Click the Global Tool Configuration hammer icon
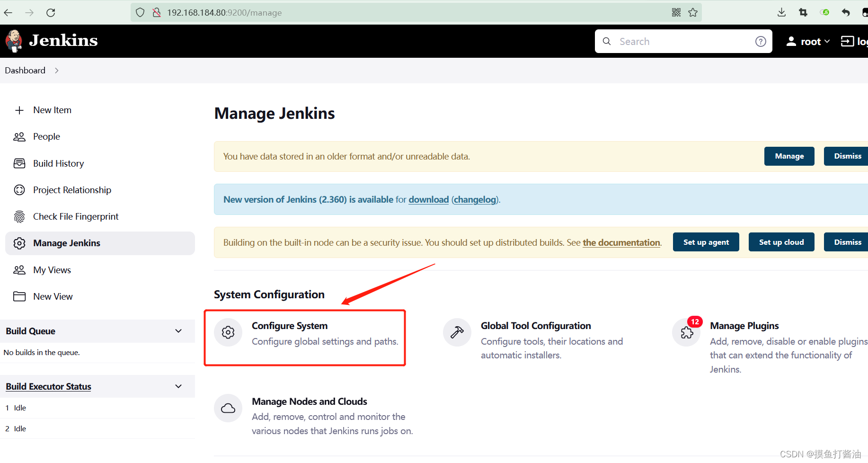This screenshot has height=463, width=868. pos(457,332)
